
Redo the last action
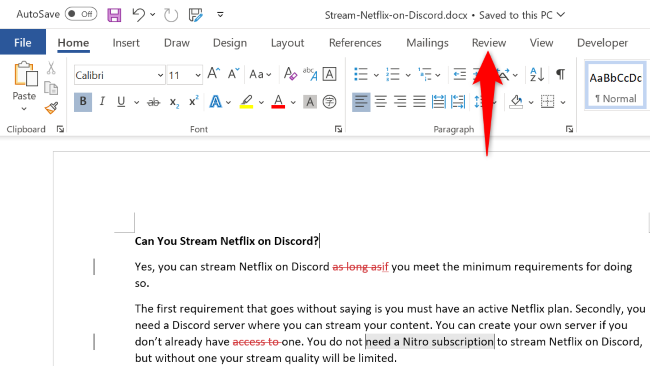[x=170, y=15]
